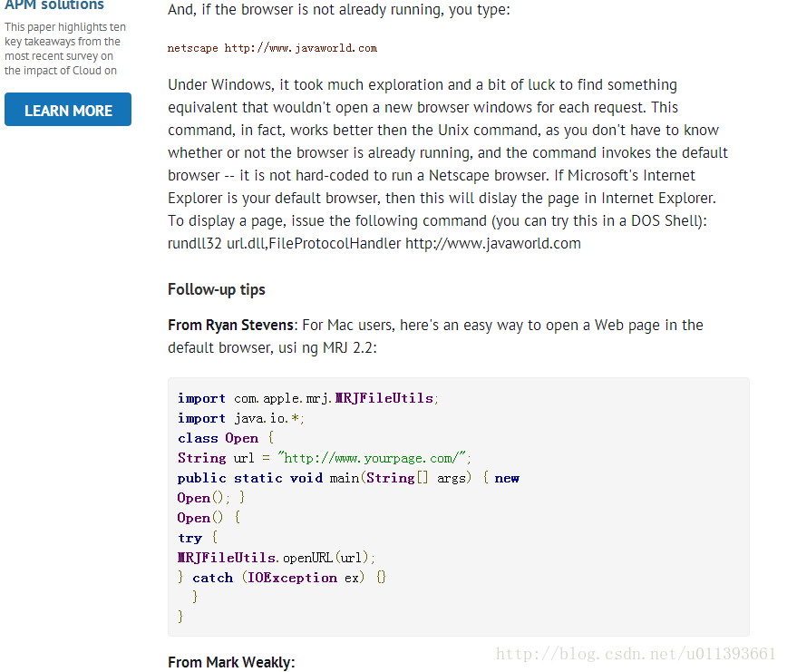Click the sentence starting And, if the browser
787x672 pixels.
tap(339, 10)
